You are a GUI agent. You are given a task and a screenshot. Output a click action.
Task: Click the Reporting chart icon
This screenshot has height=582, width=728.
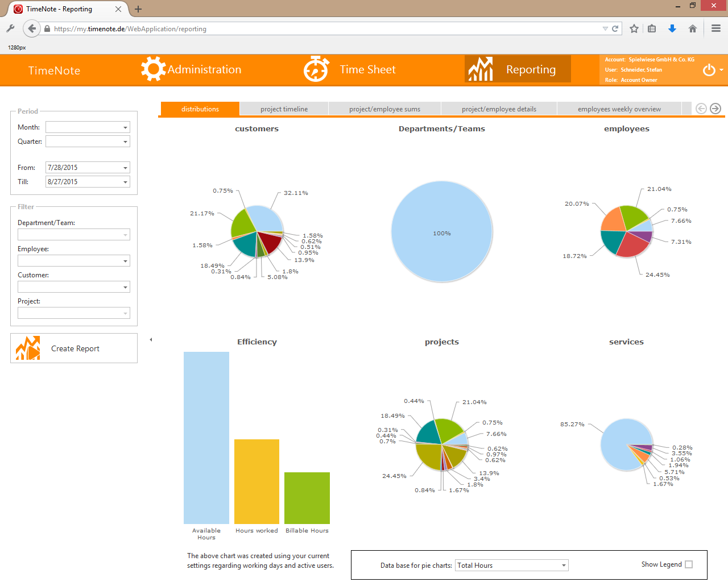481,69
